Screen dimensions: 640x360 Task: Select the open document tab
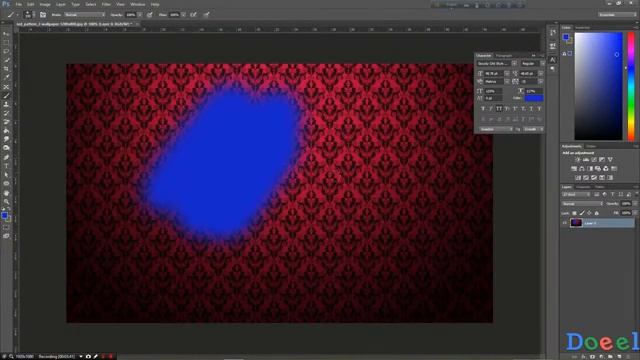click(x=78, y=24)
